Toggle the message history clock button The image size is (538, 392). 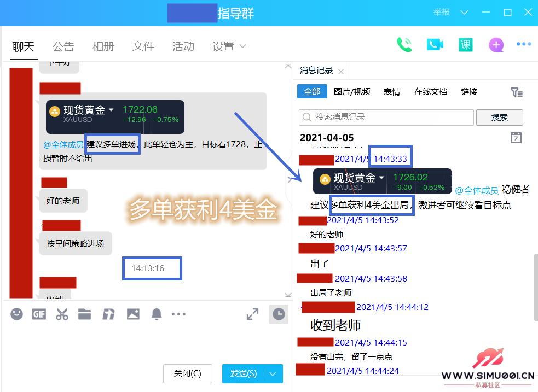tap(279, 314)
